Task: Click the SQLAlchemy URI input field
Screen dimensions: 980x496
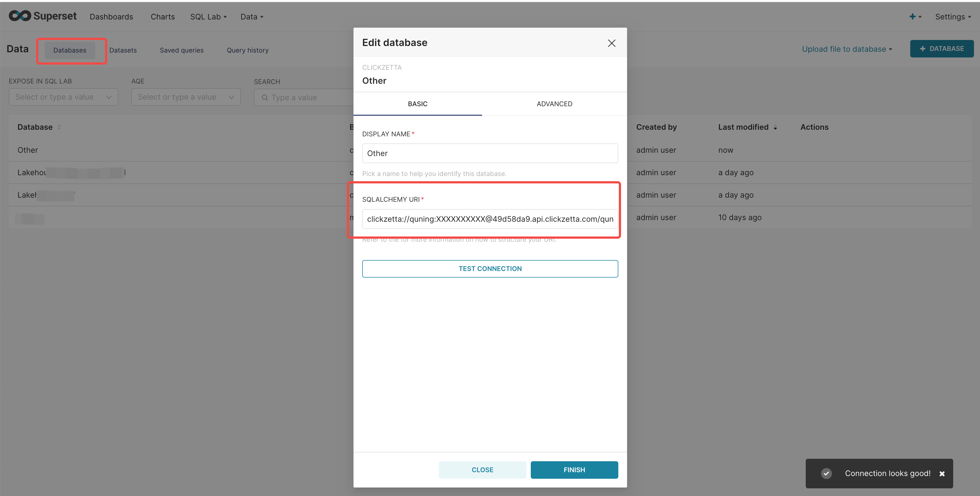Action: pos(490,219)
